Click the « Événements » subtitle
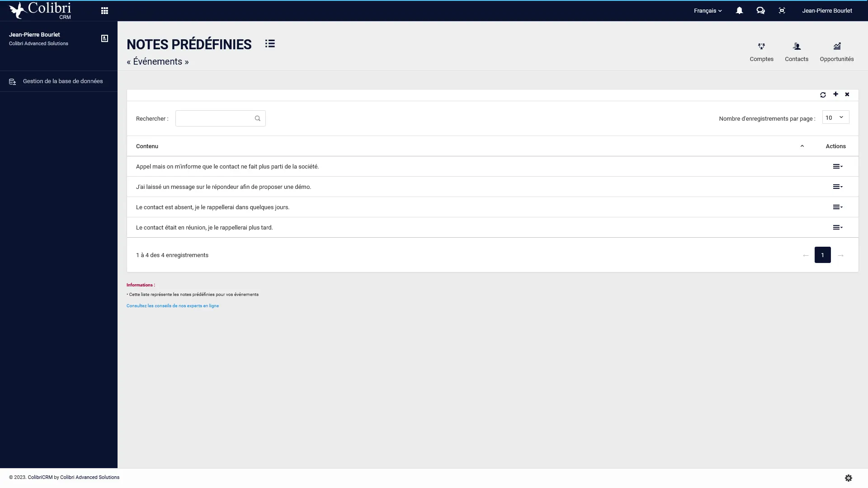The height and width of the screenshot is (488, 868). point(158,62)
